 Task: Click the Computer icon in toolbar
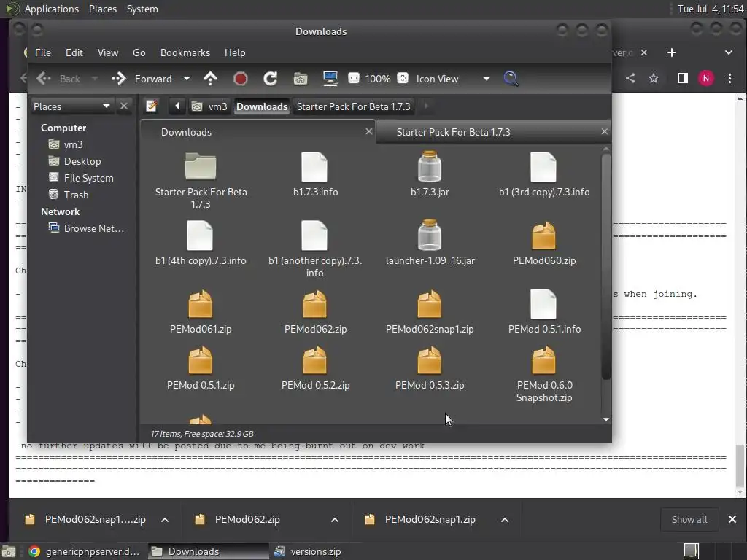(x=330, y=79)
